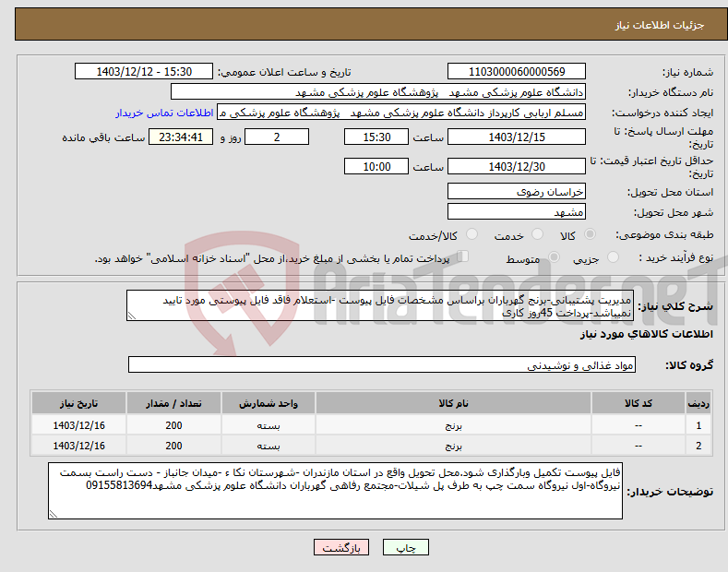Image resolution: width=728 pixels, height=572 pixels.
Task: Click unit بسته in row 2
Action: [269, 446]
